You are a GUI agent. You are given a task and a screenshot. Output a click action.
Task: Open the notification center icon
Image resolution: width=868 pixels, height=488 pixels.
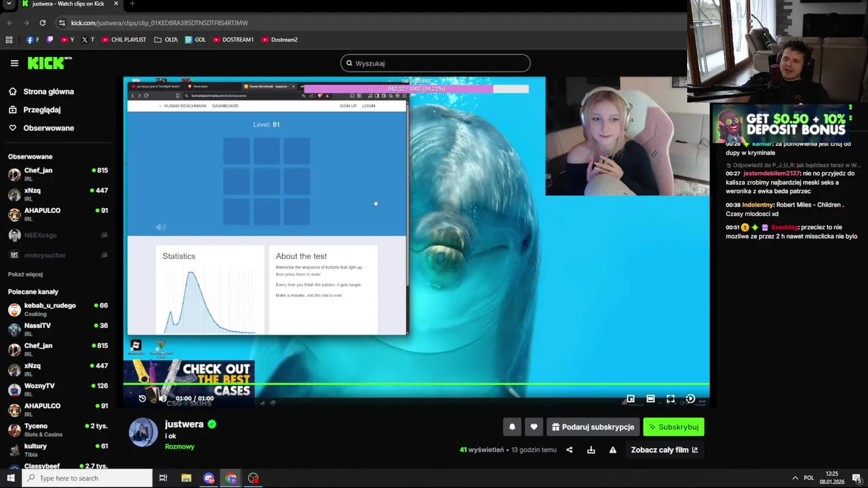click(x=856, y=479)
